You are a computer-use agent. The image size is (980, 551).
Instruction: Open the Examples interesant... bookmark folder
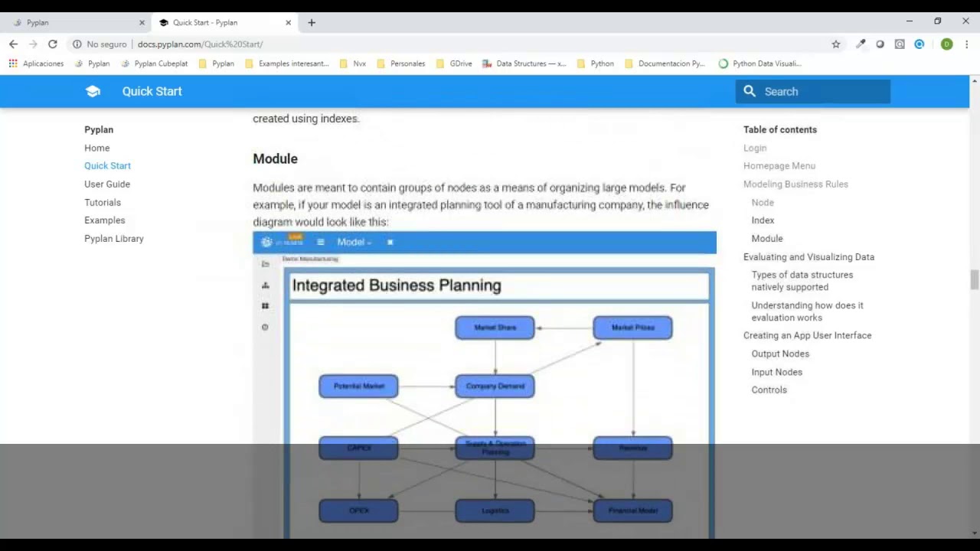[x=287, y=64]
